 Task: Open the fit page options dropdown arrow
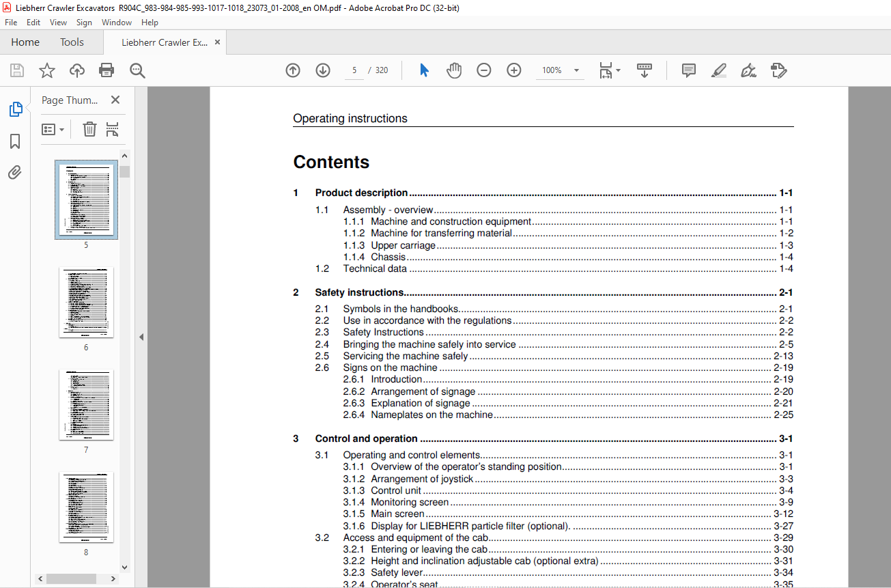(618, 70)
